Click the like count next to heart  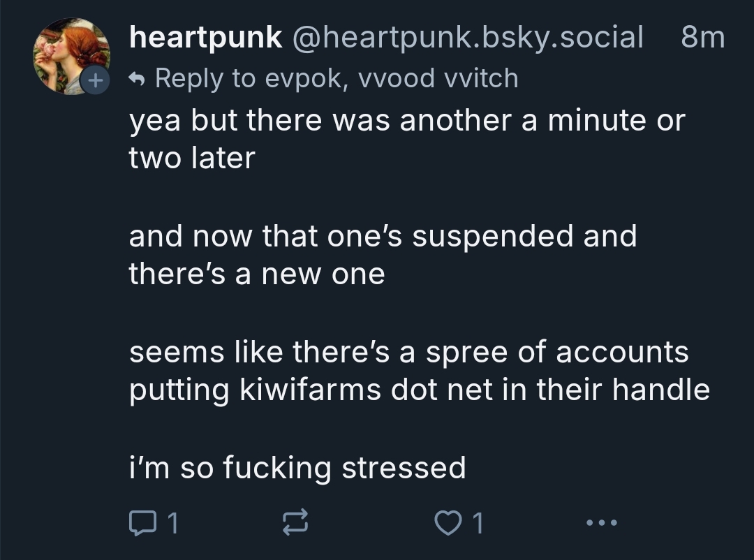click(478, 522)
